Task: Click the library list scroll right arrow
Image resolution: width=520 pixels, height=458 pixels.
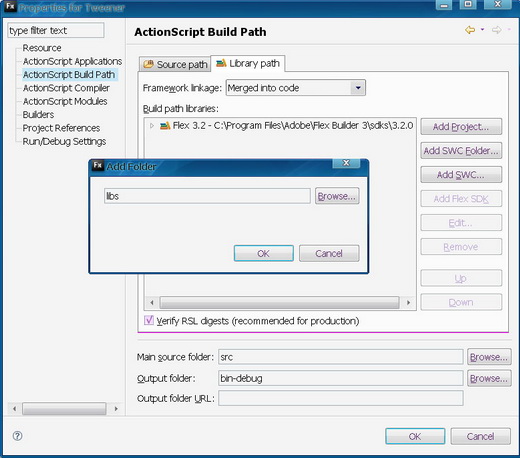Action: 408,303
